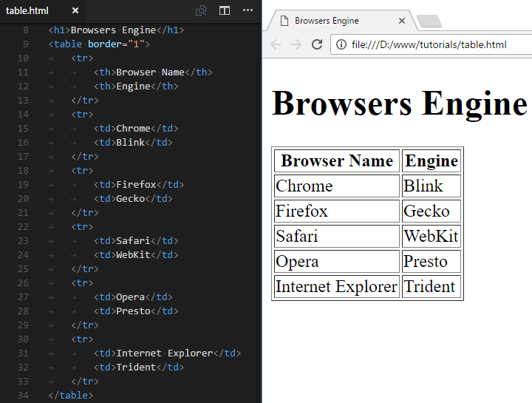Click the closing /tr tag on line 33
532x403 pixels.
[x=85, y=382]
